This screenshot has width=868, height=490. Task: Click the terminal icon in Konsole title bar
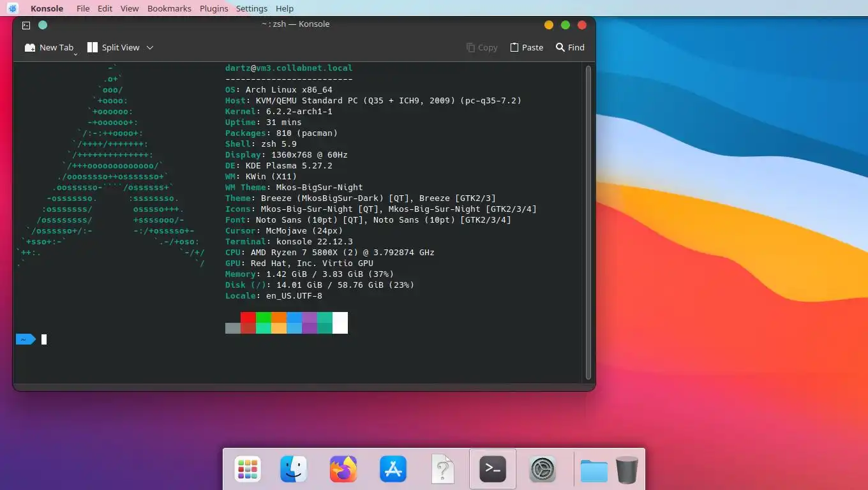(x=26, y=26)
